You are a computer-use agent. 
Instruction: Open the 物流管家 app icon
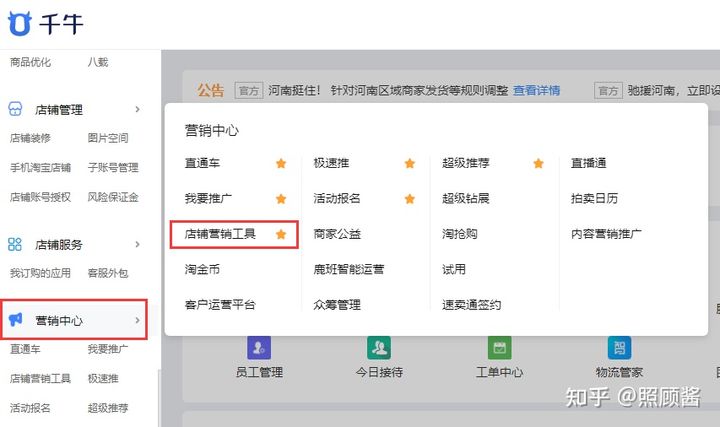point(619,348)
